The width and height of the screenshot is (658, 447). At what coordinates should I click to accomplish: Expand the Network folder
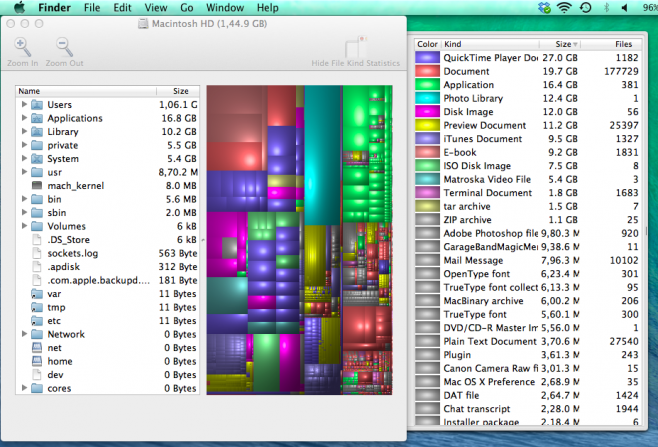pyautogui.click(x=24, y=334)
